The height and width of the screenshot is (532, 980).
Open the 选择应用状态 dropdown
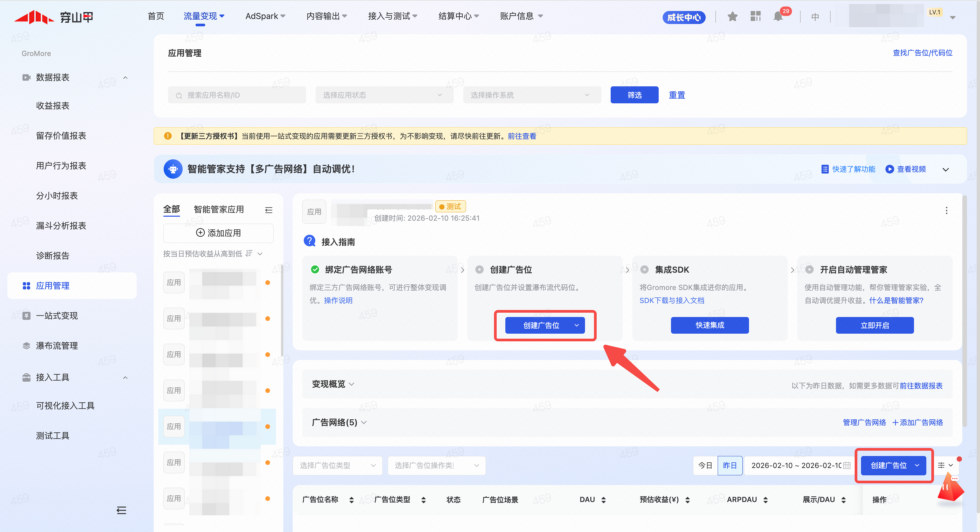[x=384, y=95]
